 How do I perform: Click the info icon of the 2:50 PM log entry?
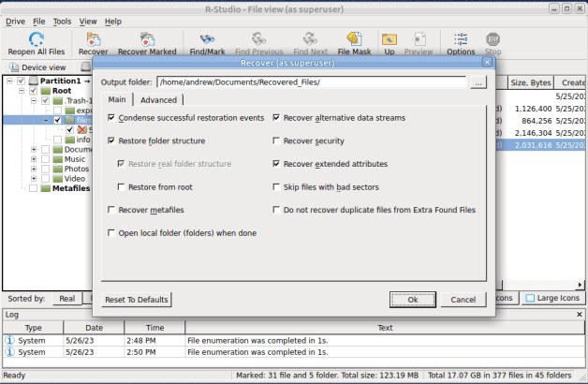coord(9,352)
